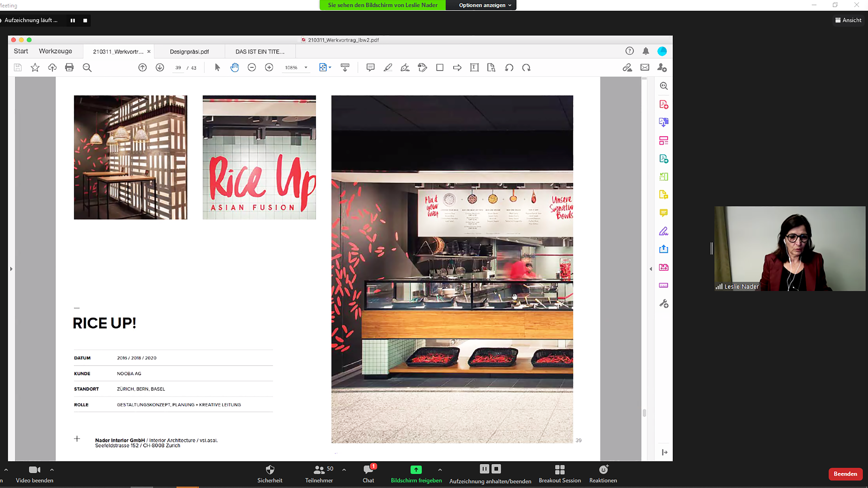The height and width of the screenshot is (488, 868).
Task: Stop the recording in bottom toolbar
Action: point(496,469)
